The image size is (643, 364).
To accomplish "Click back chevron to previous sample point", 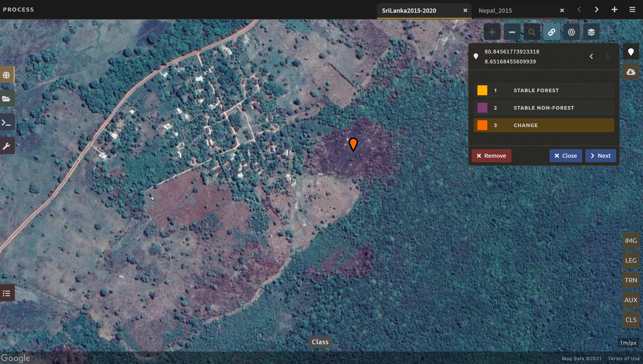I will 592,56.
